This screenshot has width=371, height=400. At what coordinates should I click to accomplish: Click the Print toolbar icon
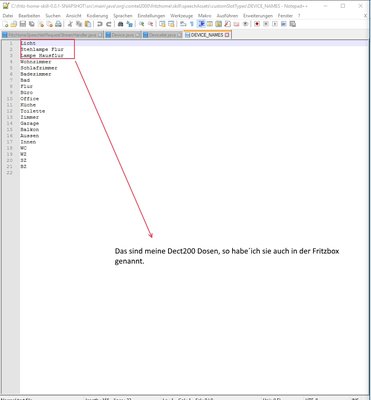(58, 24)
